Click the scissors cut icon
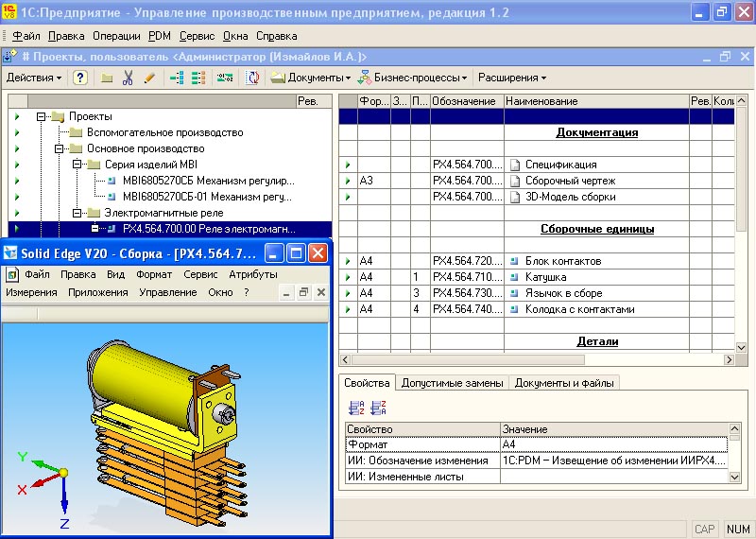The width and height of the screenshot is (756, 539). pyautogui.click(x=128, y=78)
